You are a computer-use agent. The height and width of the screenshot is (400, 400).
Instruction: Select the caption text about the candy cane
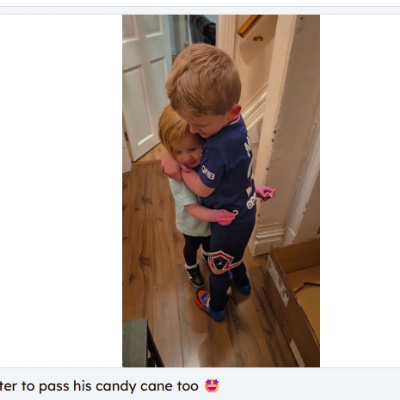click(x=109, y=386)
